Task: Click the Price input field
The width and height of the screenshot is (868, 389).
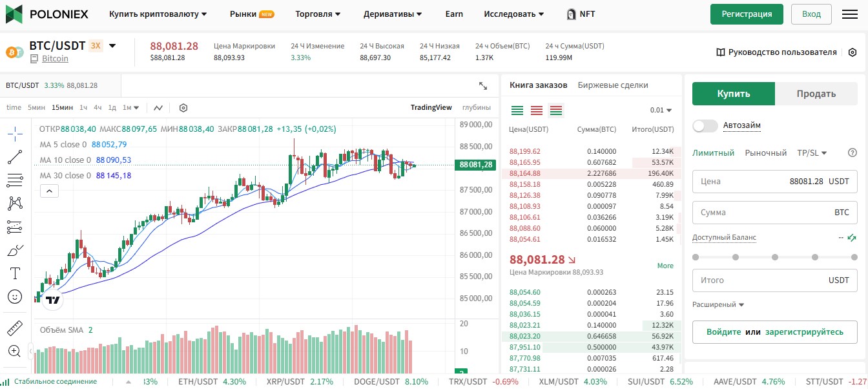Action: (x=775, y=182)
